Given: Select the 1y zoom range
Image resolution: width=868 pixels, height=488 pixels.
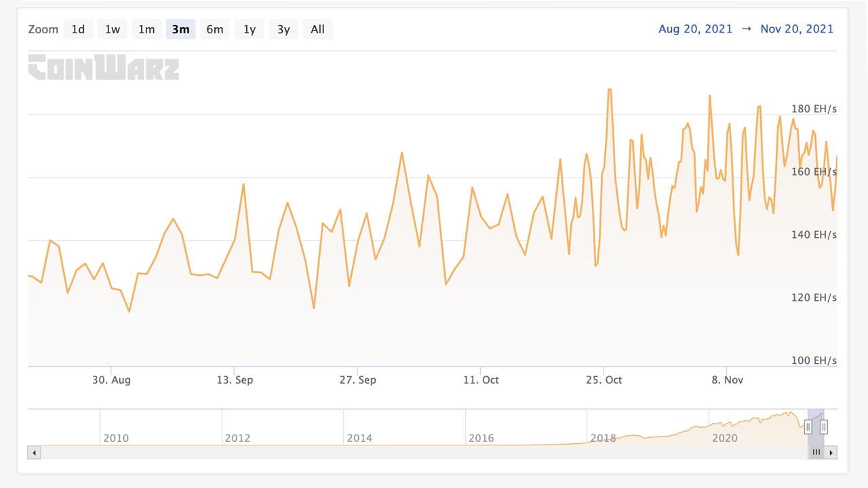Looking at the screenshot, I should click(250, 29).
